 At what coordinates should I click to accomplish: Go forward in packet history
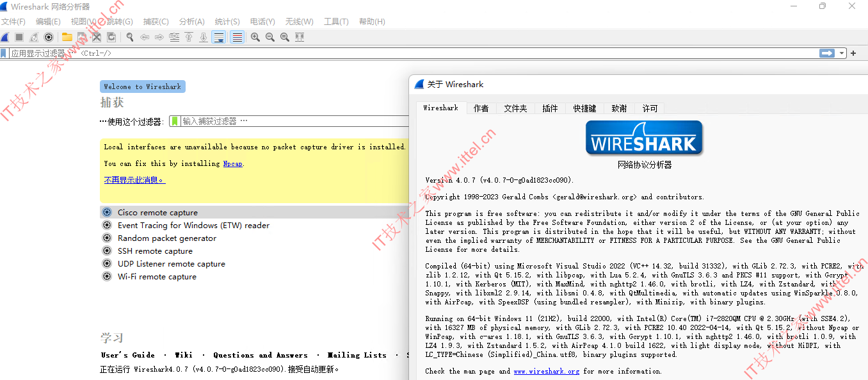(x=159, y=37)
